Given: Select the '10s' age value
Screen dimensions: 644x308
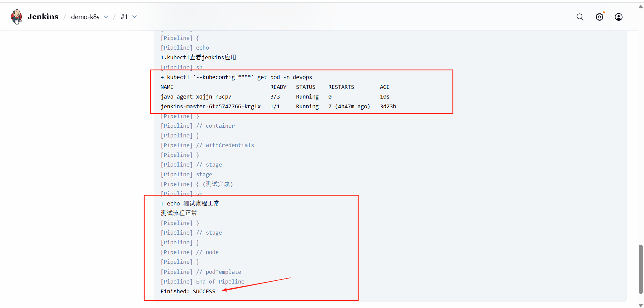Looking at the screenshot, I should (385, 97).
